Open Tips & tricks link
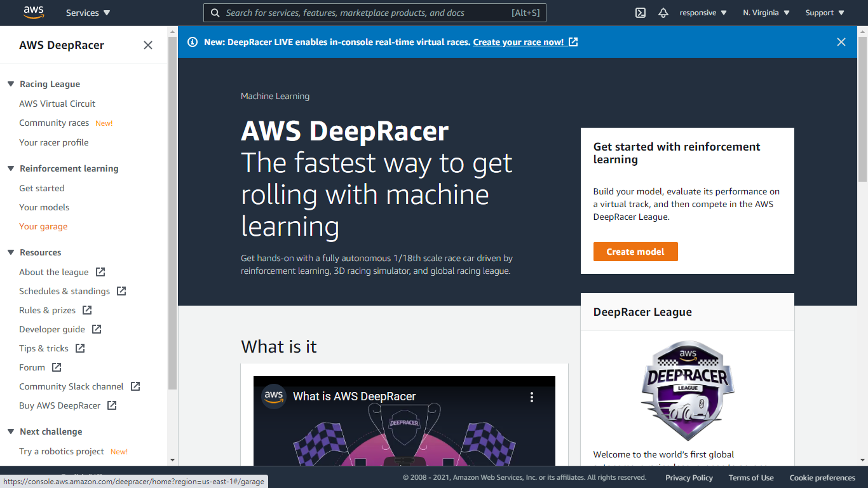Viewport: 868px width, 488px height. pos(44,348)
